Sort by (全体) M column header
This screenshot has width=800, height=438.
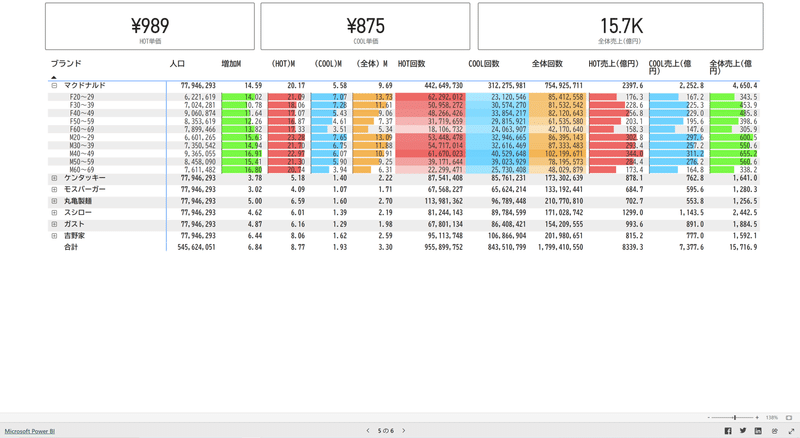click(x=372, y=64)
